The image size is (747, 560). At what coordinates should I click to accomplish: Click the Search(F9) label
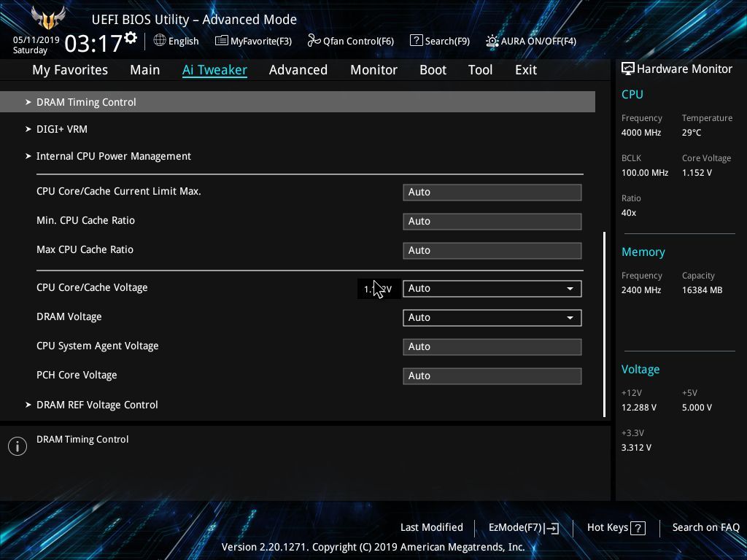pos(447,42)
